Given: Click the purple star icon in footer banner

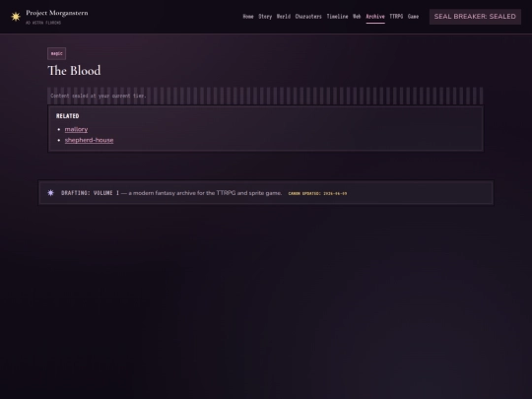Looking at the screenshot, I should pyautogui.click(x=50, y=193).
